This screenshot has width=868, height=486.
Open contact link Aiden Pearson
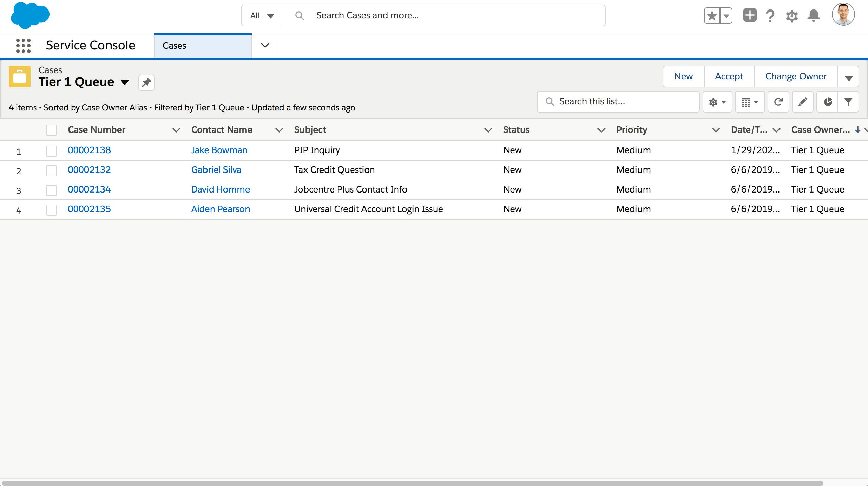point(220,209)
